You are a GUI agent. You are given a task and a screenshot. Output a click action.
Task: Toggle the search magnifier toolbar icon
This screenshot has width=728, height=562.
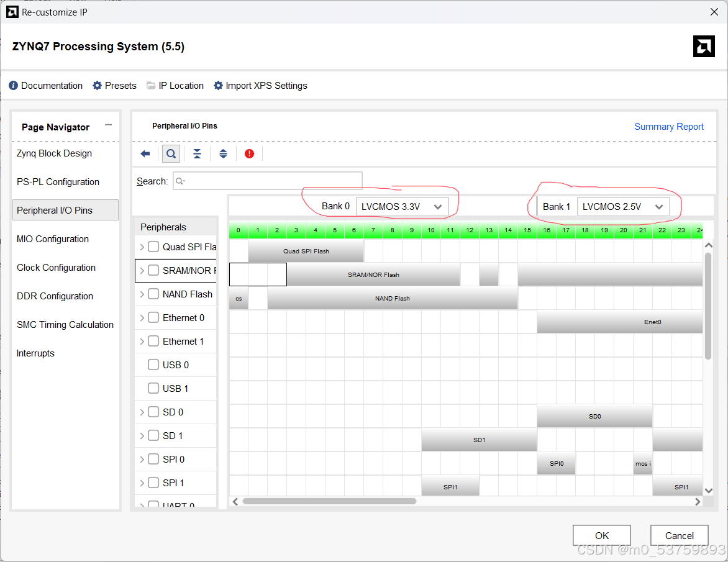[x=171, y=153]
